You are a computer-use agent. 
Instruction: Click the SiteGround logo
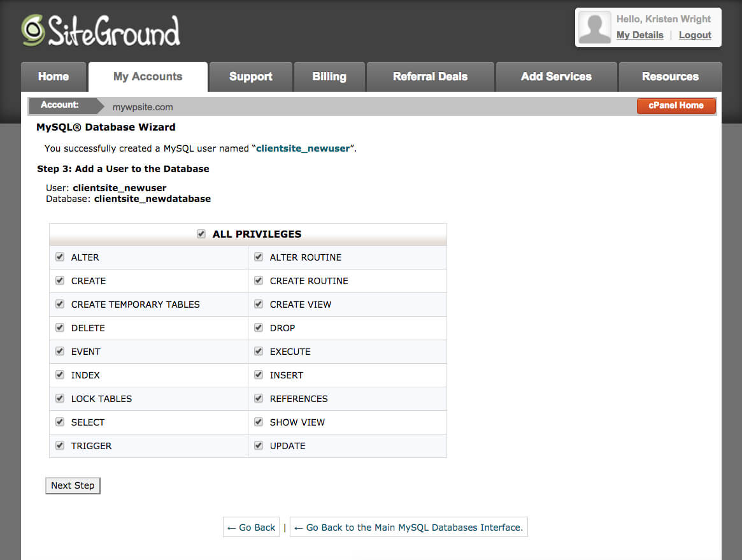coord(101,31)
